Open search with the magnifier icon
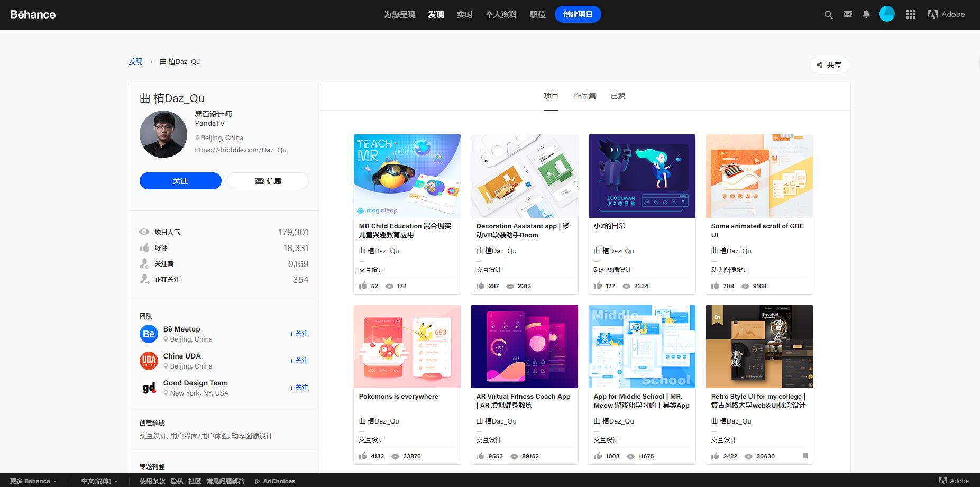980x487 pixels. pyautogui.click(x=829, y=15)
